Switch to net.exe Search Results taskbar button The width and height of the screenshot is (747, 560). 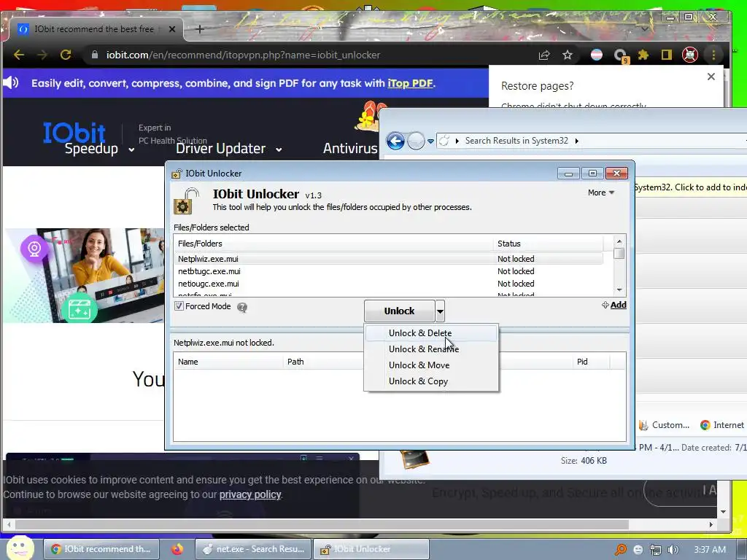click(x=253, y=549)
